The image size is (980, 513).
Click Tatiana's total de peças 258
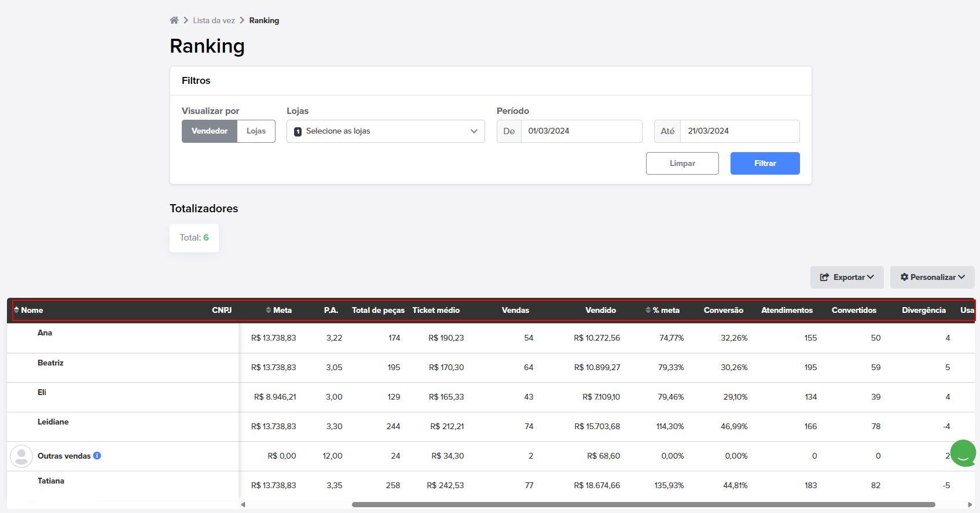(x=393, y=485)
